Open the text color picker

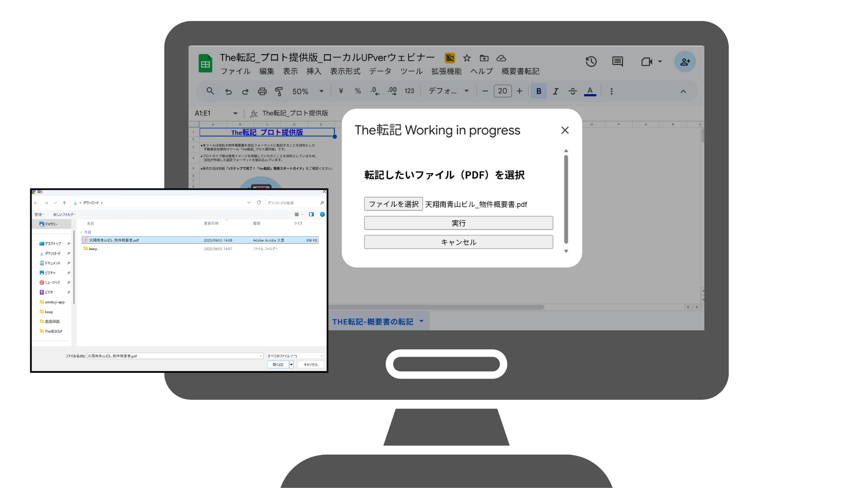tap(590, 91)
